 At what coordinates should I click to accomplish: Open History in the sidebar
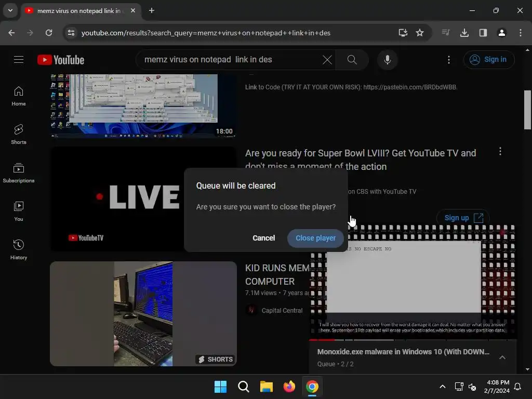tap(19, 250)
